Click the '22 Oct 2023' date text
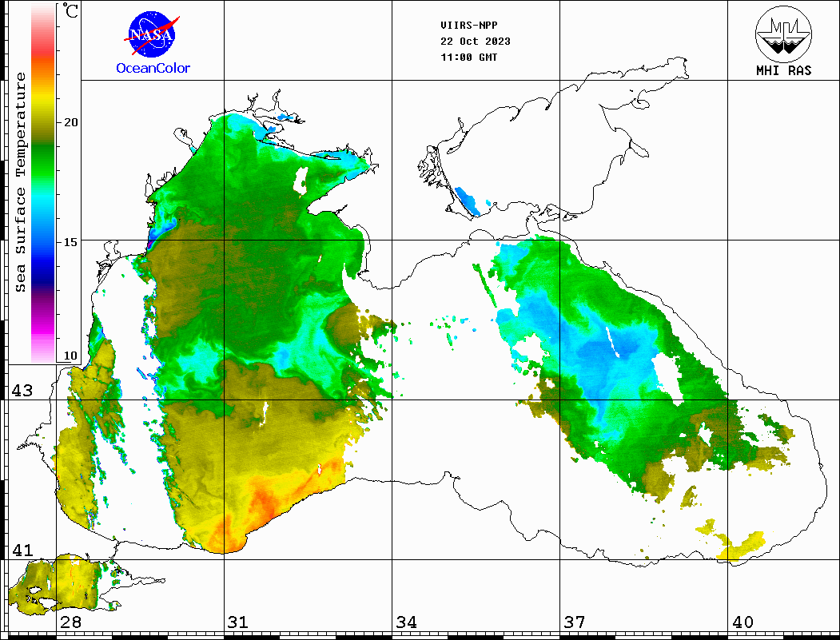Viewport: 840px width, 640px height. coord(476,42)
